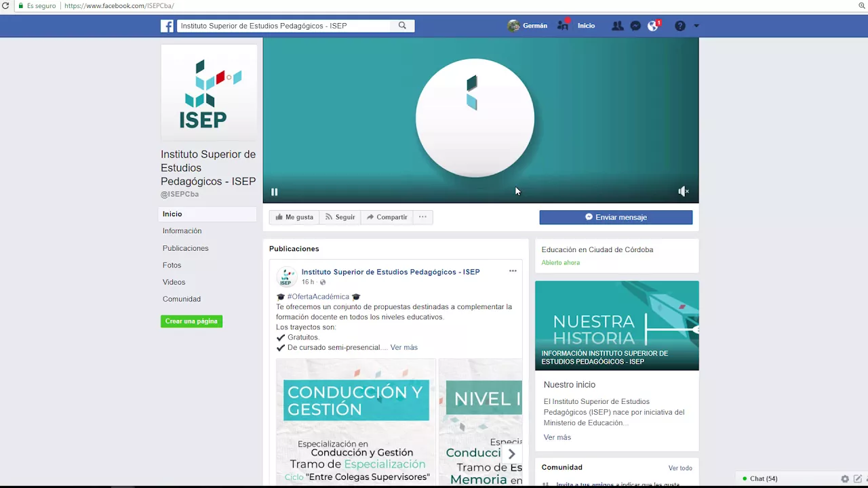
Task: Open the Conducción y Gestión post image
Action: click(356, 422)
